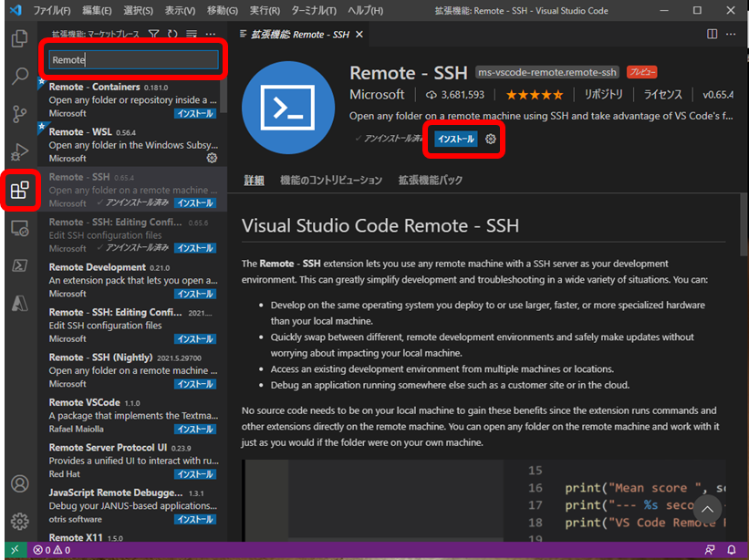This screenshot has height=560, width=749.
Task: Click the extension search box containing Remote
Action: tap(133, 59)
